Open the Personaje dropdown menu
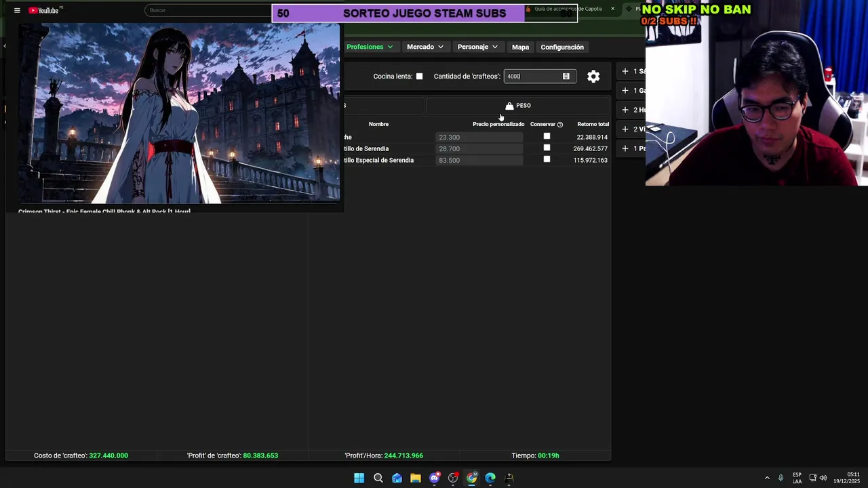 477,47
